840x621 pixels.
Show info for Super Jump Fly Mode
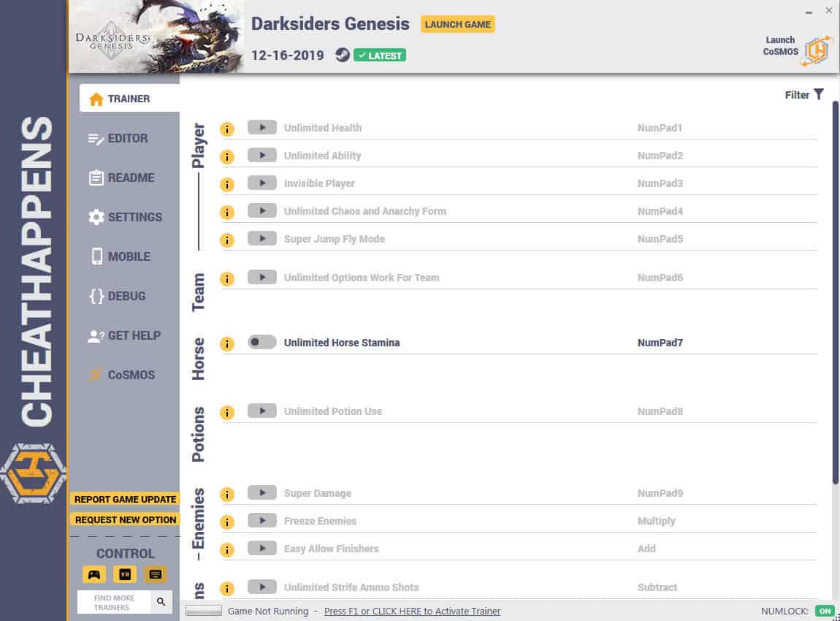click(227, 240)
